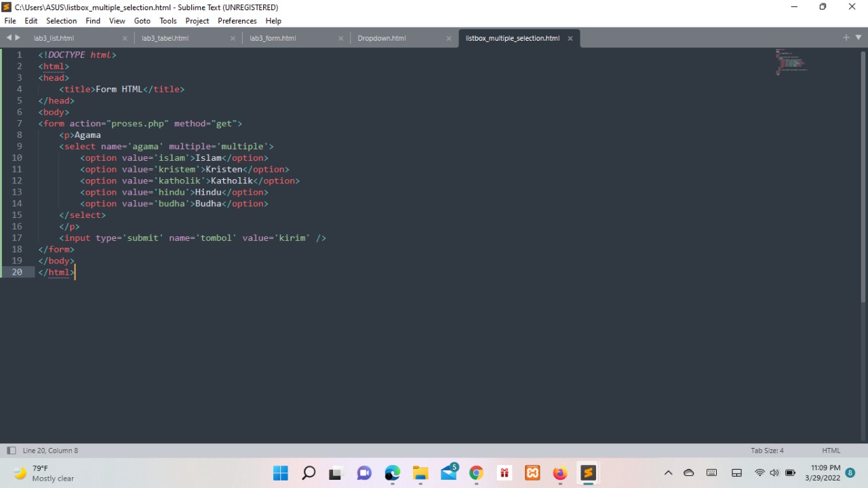
Task: Open the View menu
Action: (x=117, y=21)
